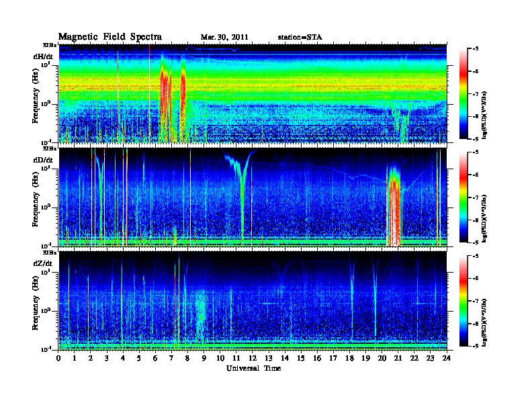Click hour tick label "23" on time axis

pos(431,358)
